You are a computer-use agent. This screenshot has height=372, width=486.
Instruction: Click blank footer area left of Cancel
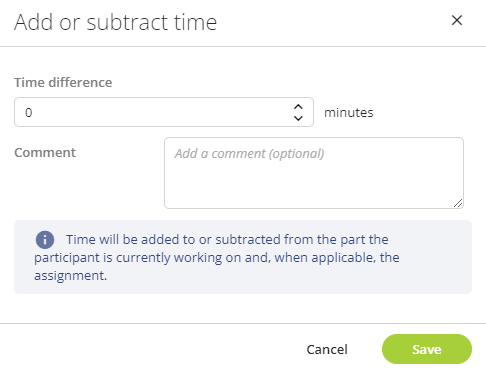(x=150, y=349)
